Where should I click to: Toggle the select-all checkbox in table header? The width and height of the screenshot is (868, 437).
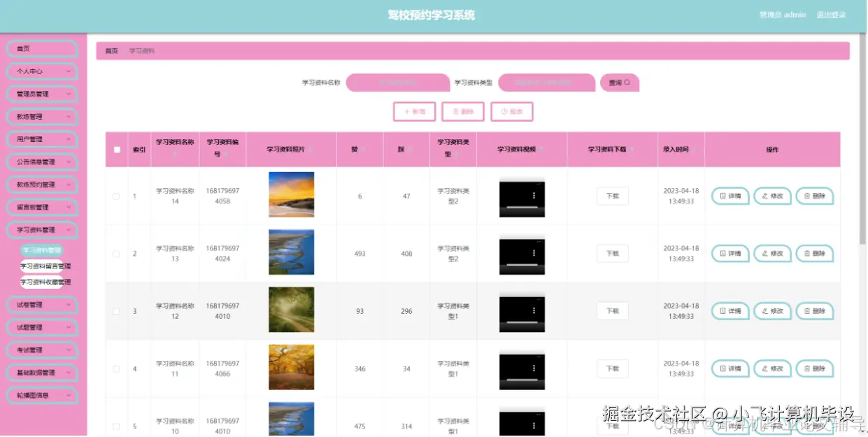pyautogui.click(x=117, y=150)
